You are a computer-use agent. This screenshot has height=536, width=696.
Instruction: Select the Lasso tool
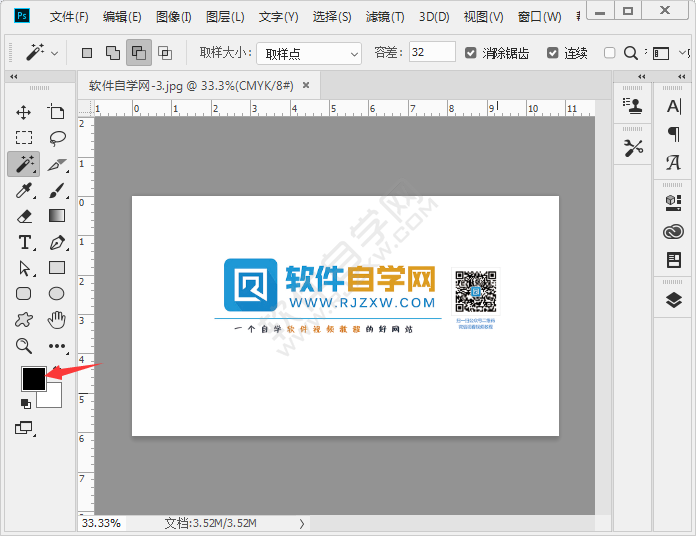click(x=57, y=138)
